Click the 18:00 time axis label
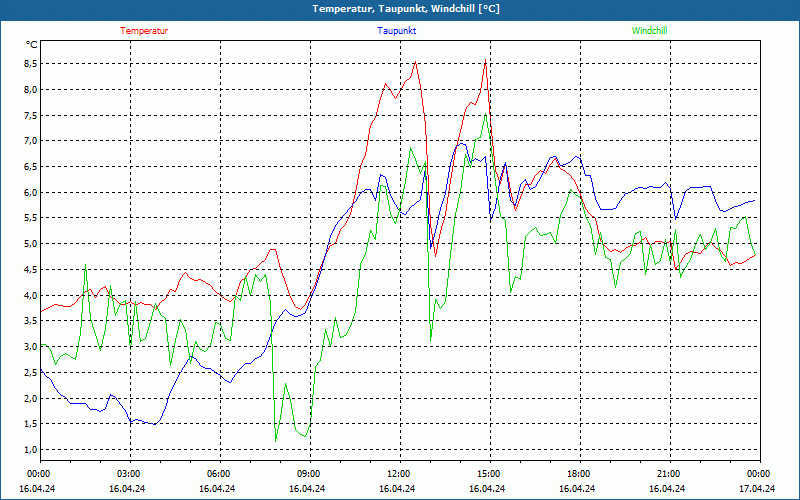The image size is (800, 500). [x=579, y=474]
